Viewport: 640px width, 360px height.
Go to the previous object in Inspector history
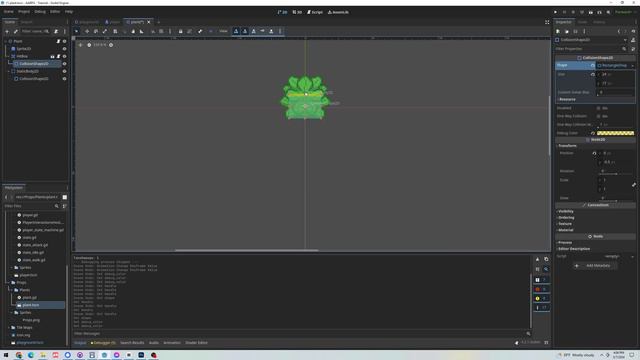pyautogui.click(x=619, y=31)
